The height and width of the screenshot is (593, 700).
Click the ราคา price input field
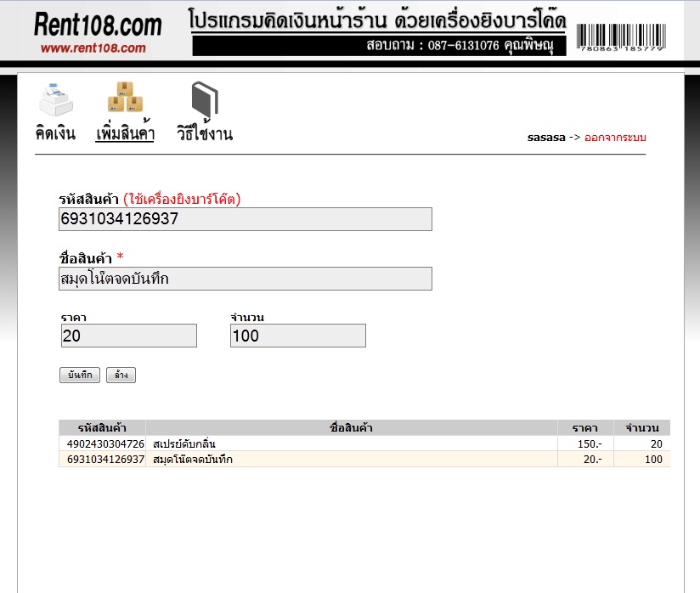pos(128,336)
